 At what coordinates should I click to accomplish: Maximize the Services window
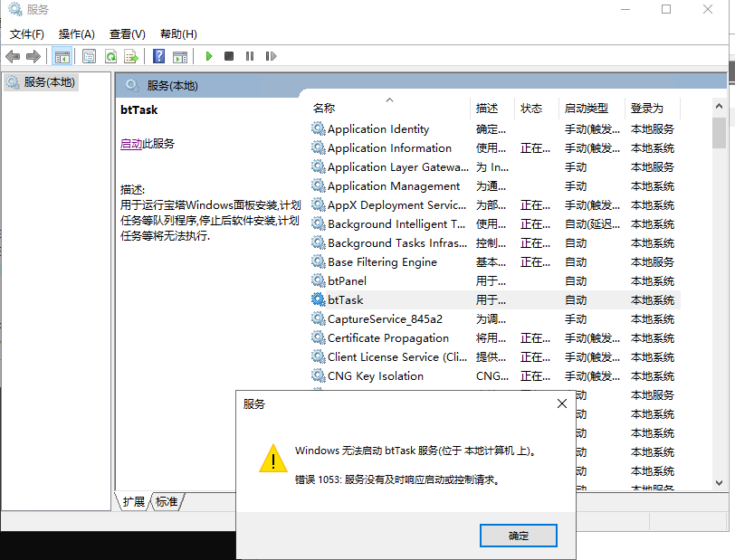pos(666,9)
